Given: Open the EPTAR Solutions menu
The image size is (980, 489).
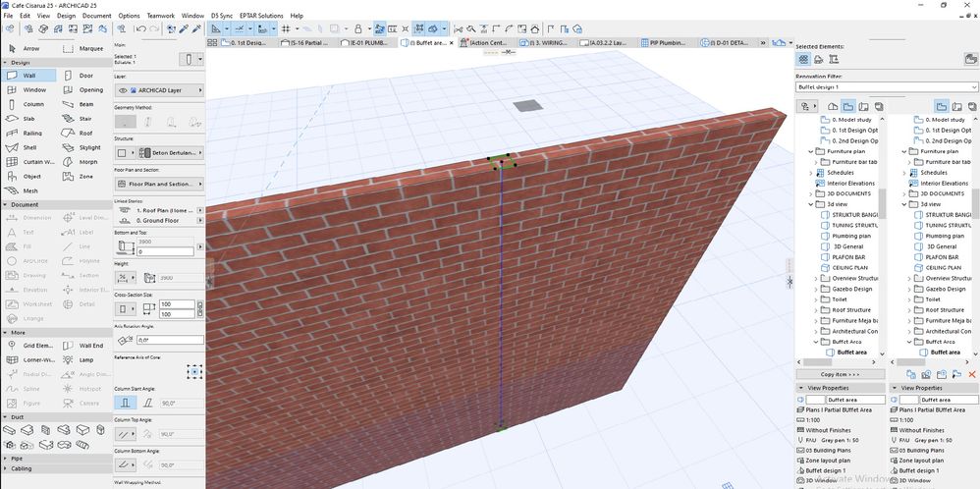Looking at the screenshot, I should (x=260, y=16).
